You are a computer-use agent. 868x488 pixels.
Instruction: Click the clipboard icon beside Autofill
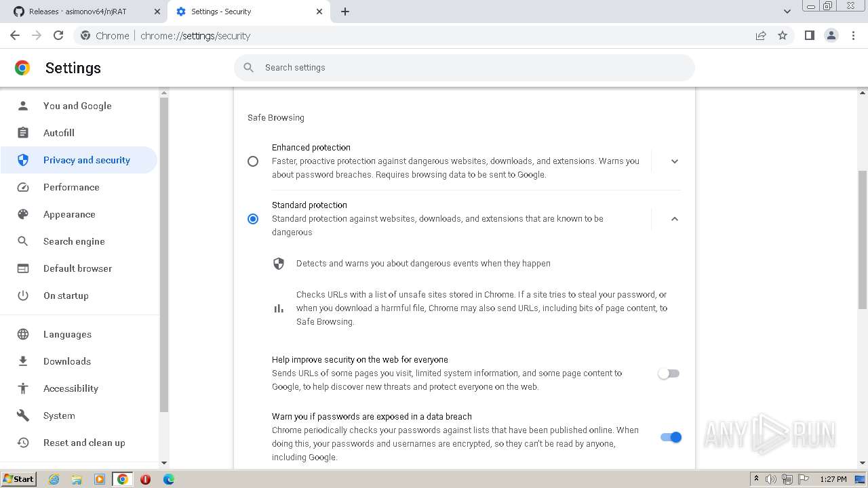tap(23, 133)
